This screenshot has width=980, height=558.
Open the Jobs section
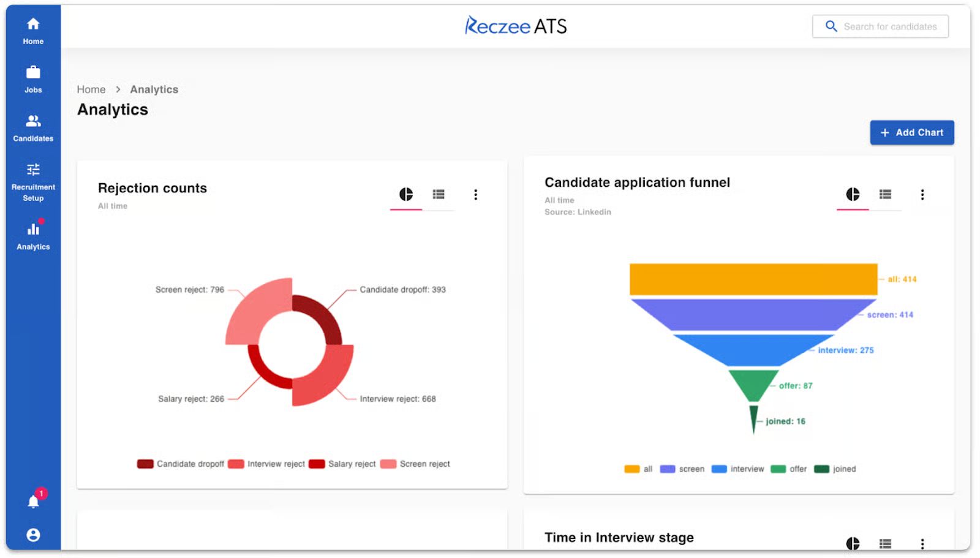click(x=33, y=80)
